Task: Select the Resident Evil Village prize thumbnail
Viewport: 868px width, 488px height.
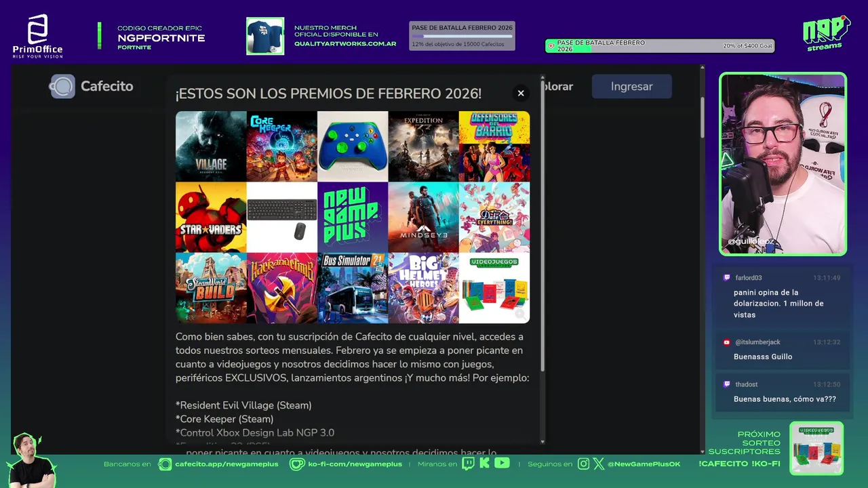Action: 211,146
